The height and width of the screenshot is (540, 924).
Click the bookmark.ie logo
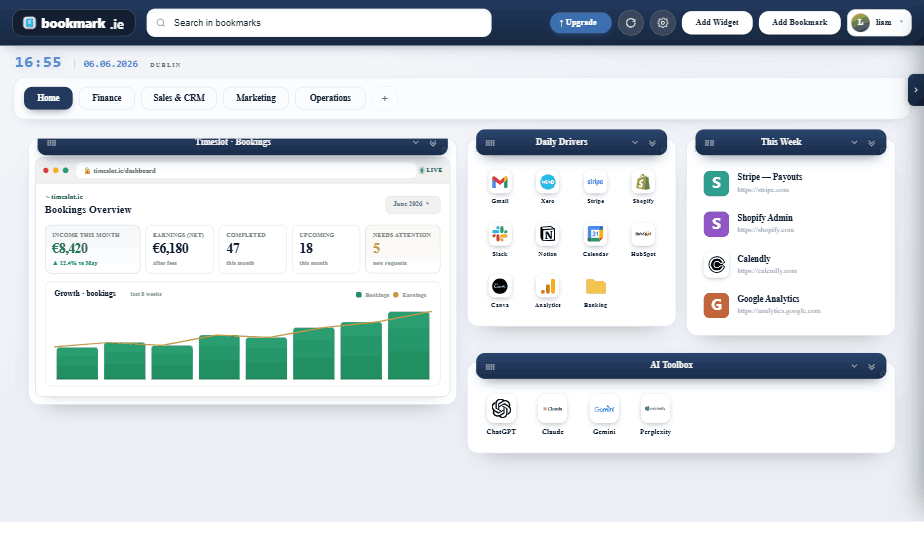tap(74, 23)
